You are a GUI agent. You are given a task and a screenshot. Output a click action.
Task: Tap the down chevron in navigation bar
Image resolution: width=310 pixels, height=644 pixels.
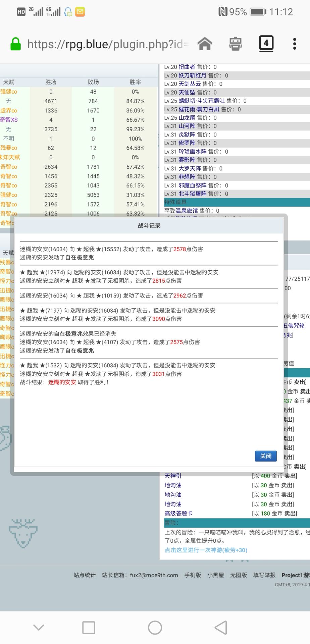click(39, 627)
